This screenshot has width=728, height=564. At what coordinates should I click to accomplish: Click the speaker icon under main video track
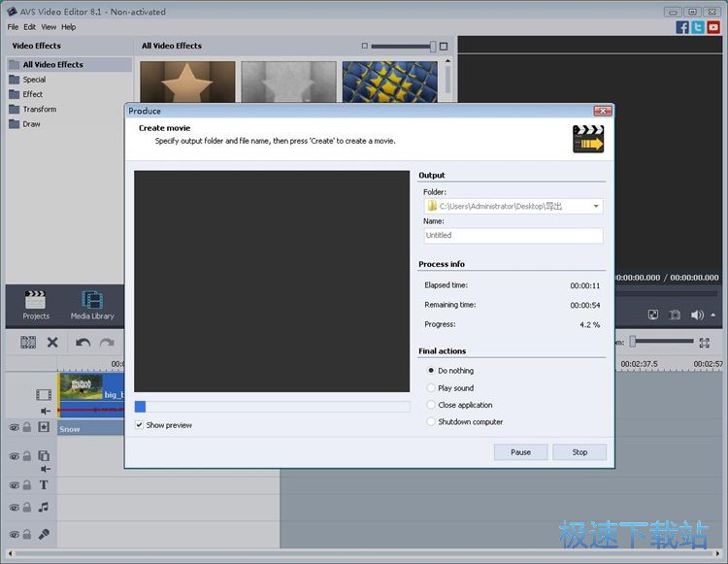coord(46,411)
